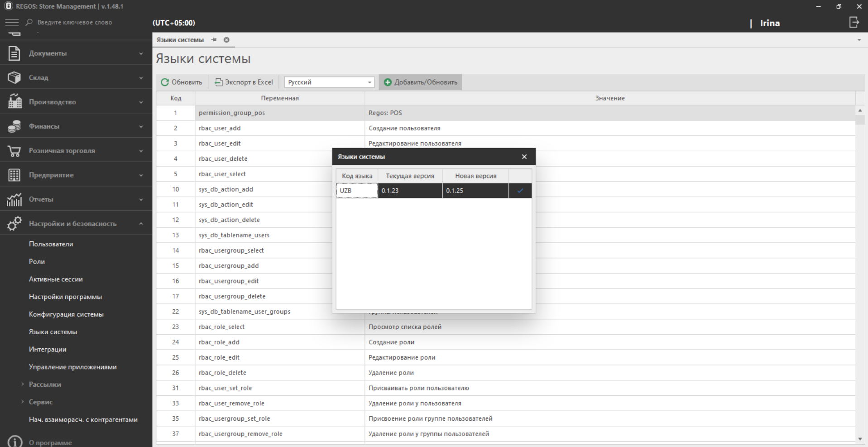Click the Documents sidebar icon
This screenshot has height=447, width=868.
pos(14,53)
